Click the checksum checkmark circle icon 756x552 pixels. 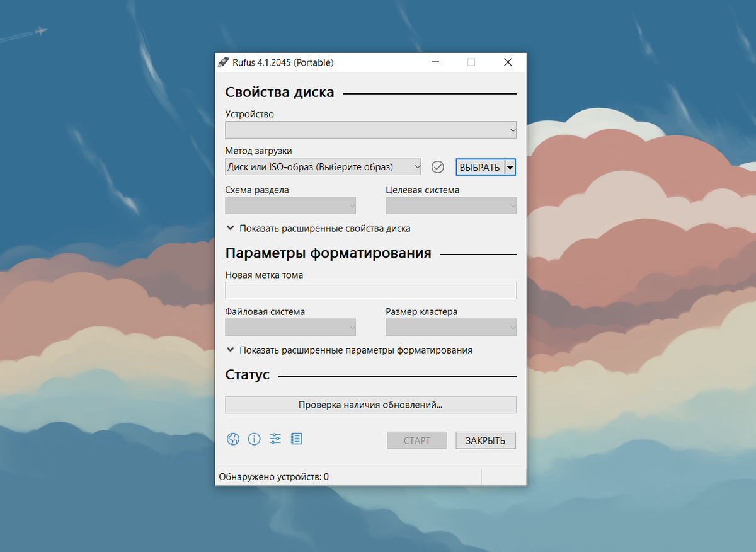pos(438,167)
